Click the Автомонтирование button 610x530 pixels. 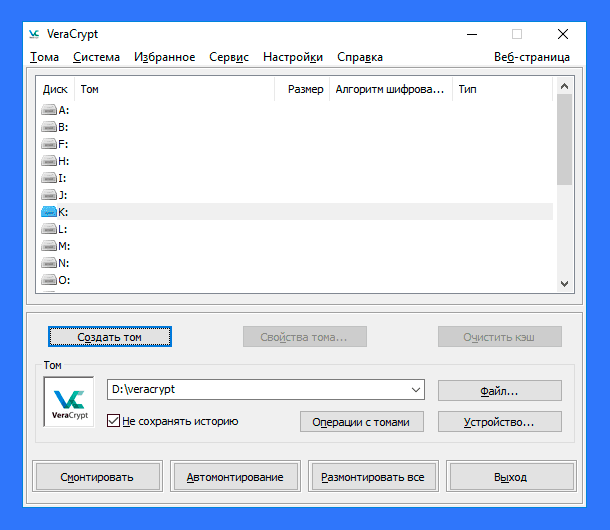pos(235,477)
